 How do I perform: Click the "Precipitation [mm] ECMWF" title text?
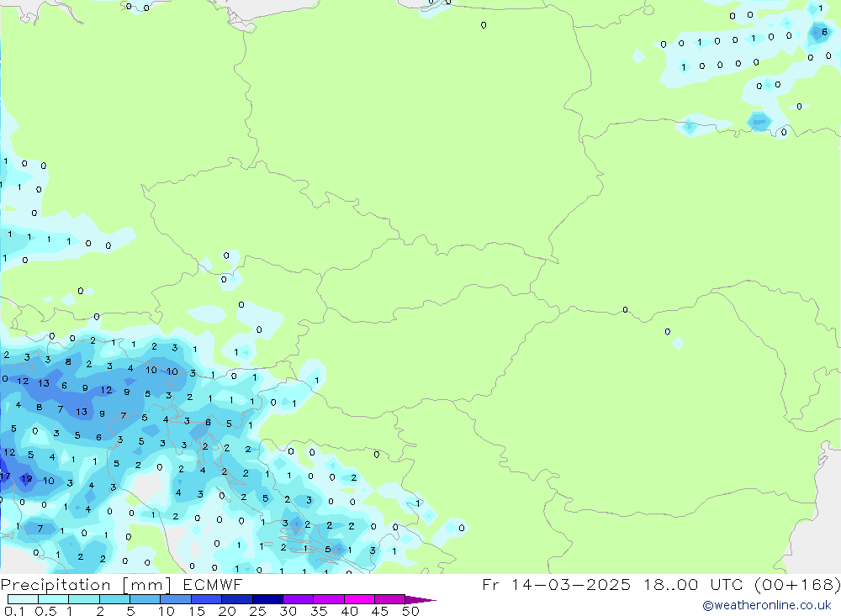point(122,585)
